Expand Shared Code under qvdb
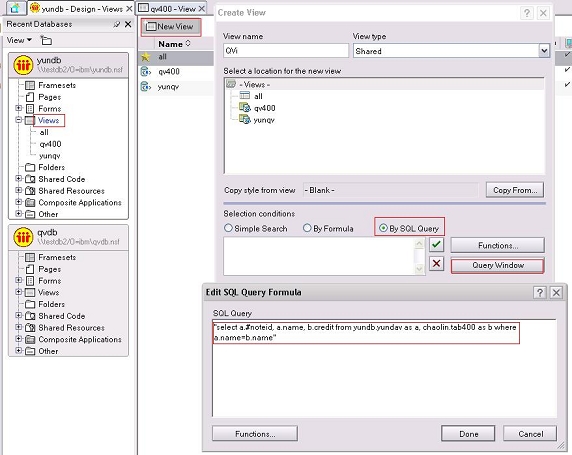The height and width of the screenshot is (455, 572). tap(19, 316)
